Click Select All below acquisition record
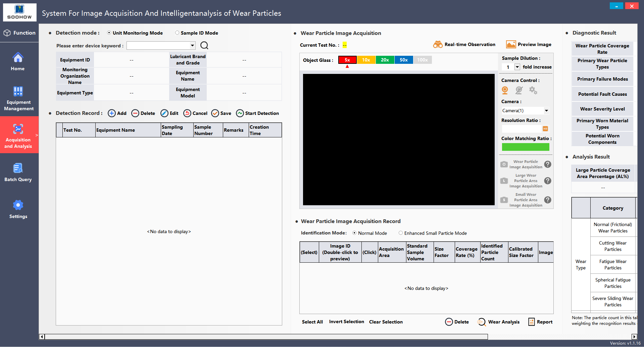Screen dimensions: 644x347 point(312,322)
